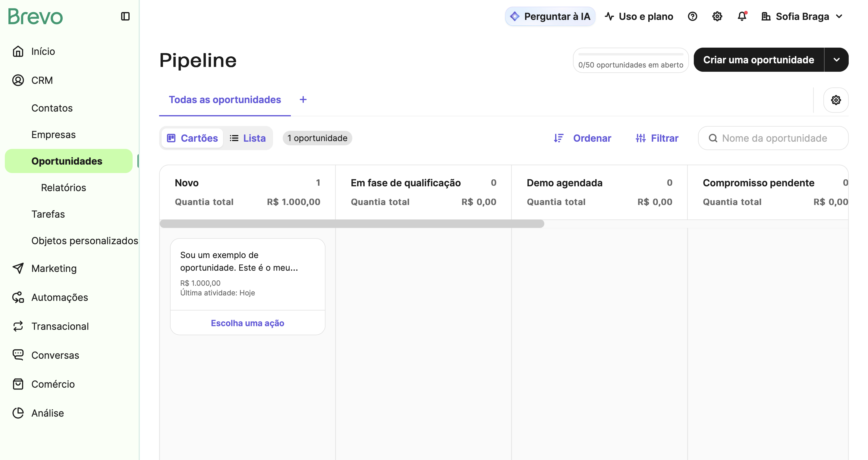Click the CRM person icon
Image resolution: width=868 pixels, height=460 pixels.
click(18, 80)
